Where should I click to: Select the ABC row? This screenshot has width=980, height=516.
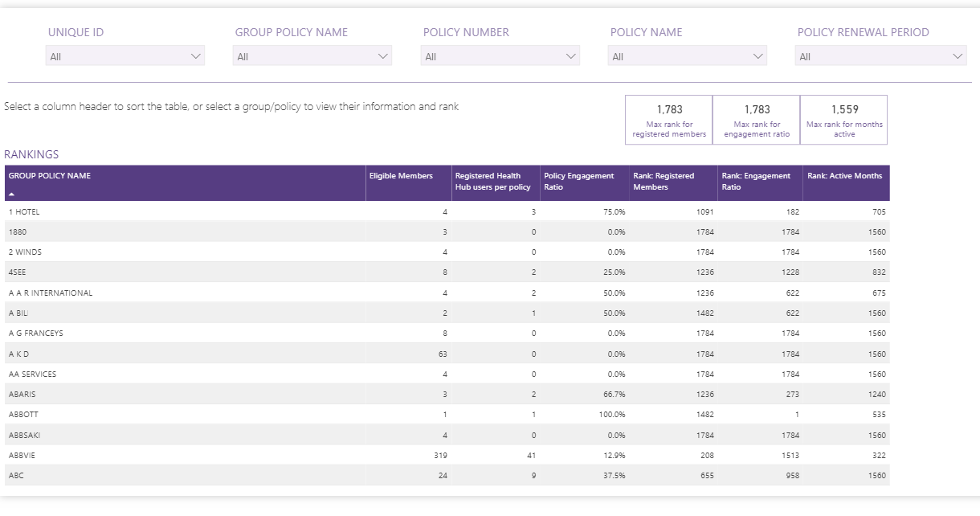(x=447, y=475)
